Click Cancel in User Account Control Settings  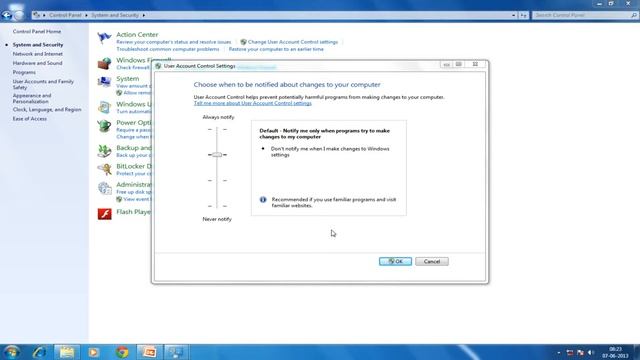(x=432, y=261)
